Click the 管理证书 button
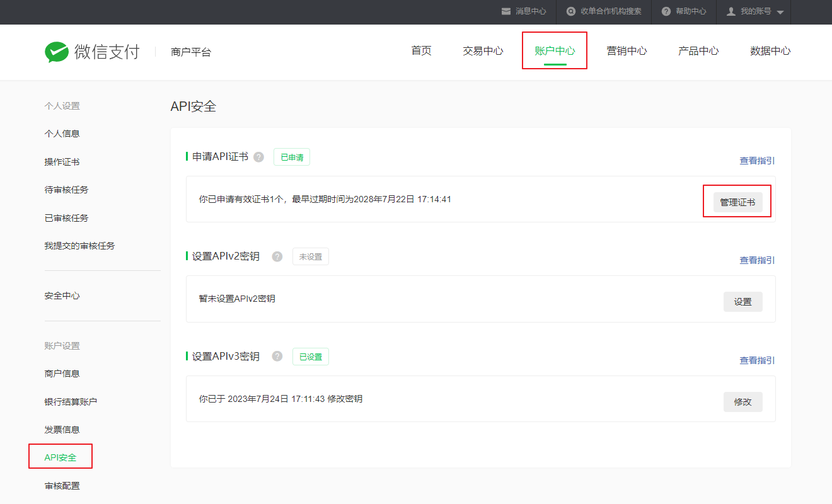 point(737,202)
